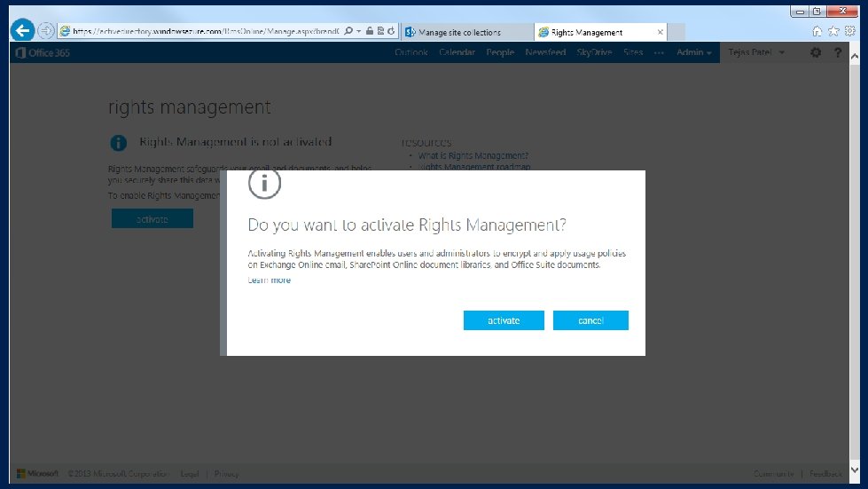Click the restore window button
Image resolution: width=868 pixels, height=489 pixels.
pos(817,12)
